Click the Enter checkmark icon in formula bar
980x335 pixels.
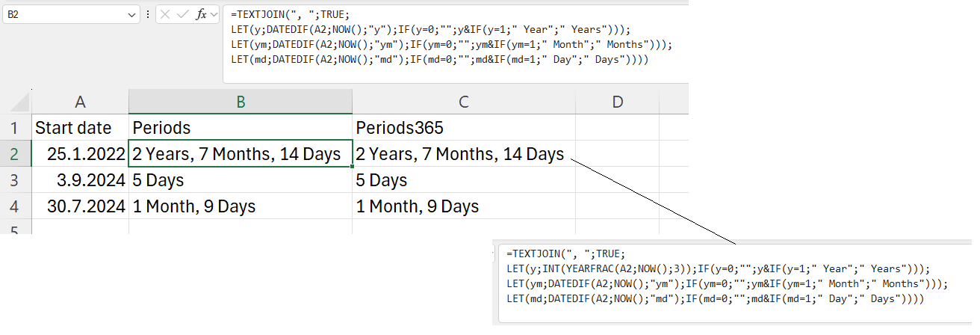click(183, 14)
